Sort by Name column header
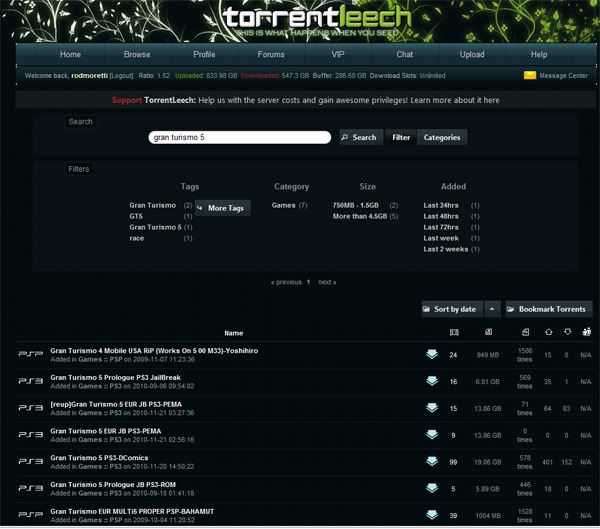600x529 pixels. point(234,333)
